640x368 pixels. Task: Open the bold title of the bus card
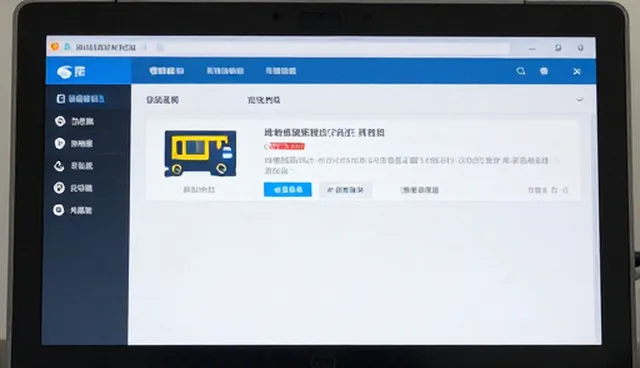pos(324,133)
